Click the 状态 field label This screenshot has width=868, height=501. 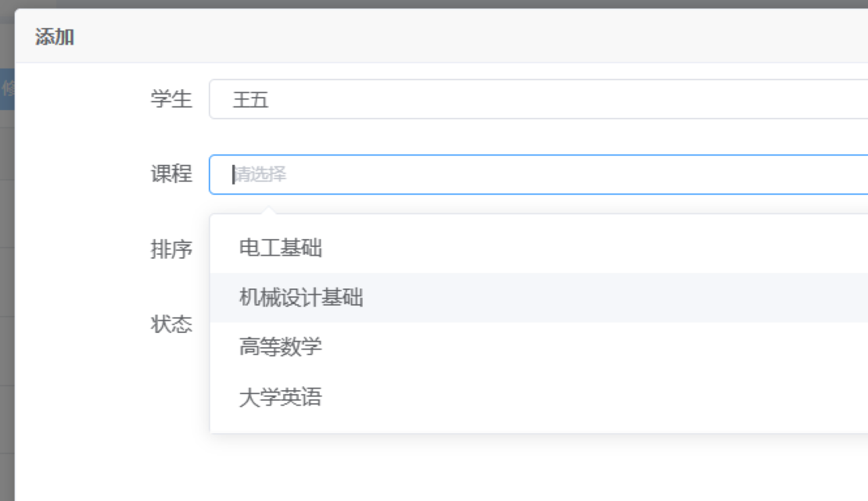pos(171,324)
